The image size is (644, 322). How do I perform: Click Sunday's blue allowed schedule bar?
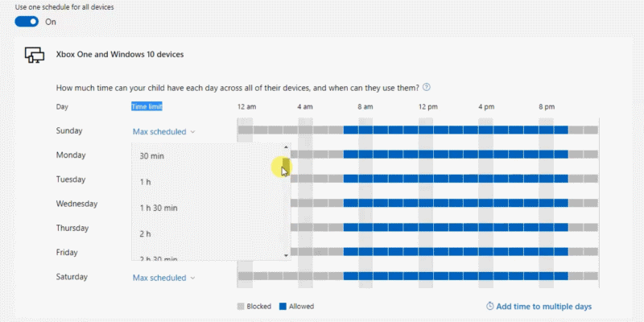[455, 130]
